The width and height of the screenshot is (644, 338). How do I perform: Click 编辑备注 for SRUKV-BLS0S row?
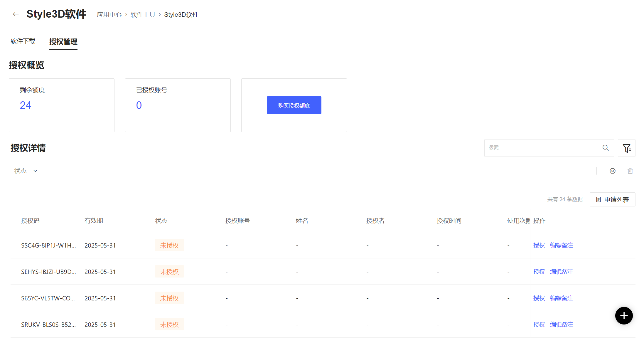coord(561,324)
